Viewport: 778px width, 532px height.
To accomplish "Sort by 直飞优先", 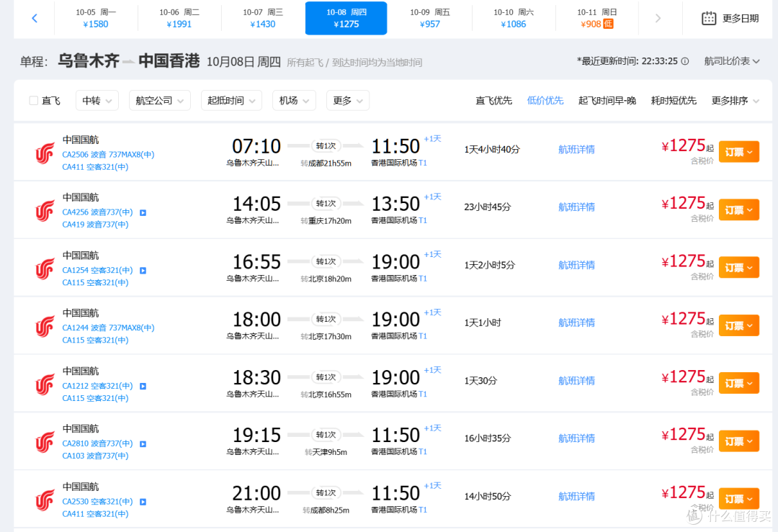I will coord(493,101).
